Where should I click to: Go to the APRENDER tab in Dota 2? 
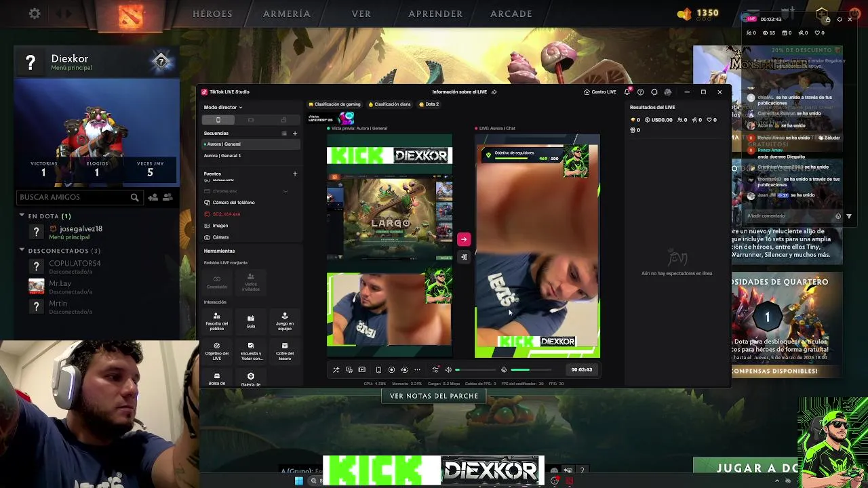(x=435, y=14)
